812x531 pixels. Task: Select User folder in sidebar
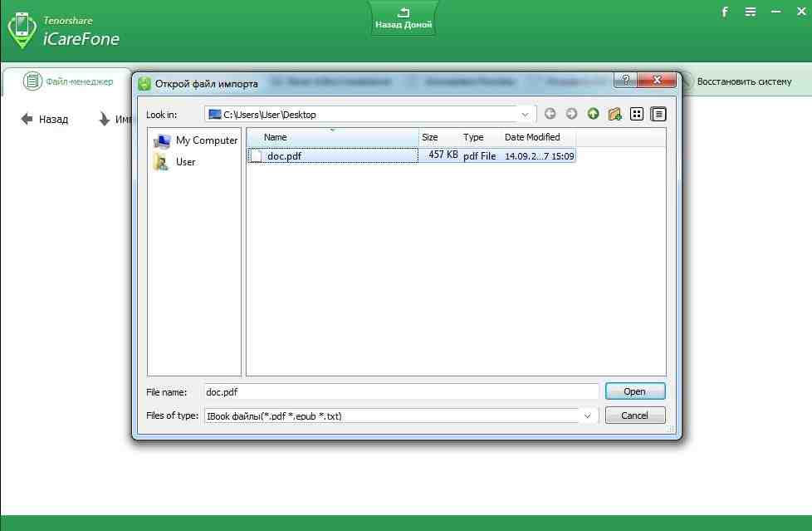click(174, 162)
